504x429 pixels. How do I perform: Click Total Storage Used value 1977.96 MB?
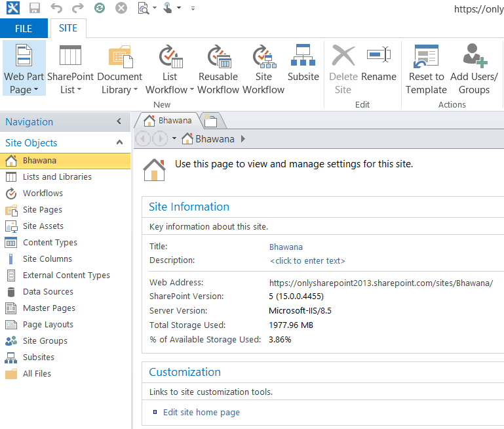point(291,325)
